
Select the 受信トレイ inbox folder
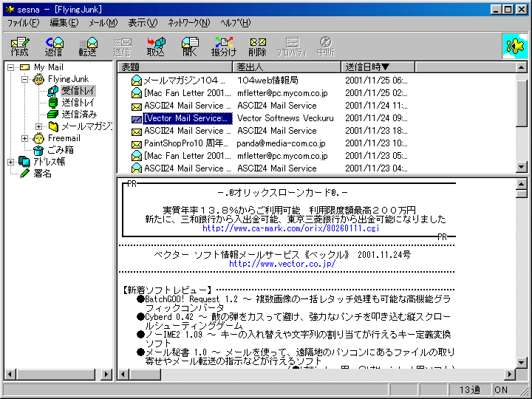click(x=78, y=91)
